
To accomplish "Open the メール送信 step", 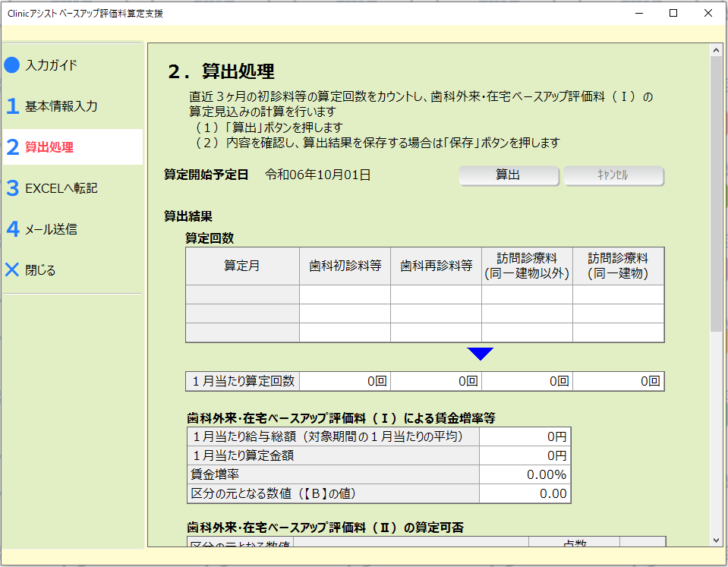I will pos(51,229).
